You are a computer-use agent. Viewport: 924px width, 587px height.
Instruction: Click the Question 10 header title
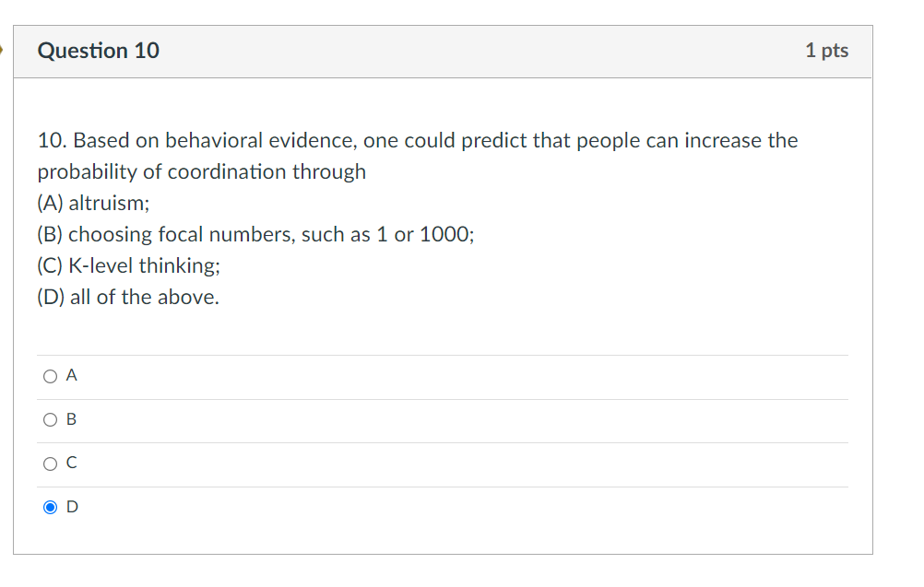(98, 51)
